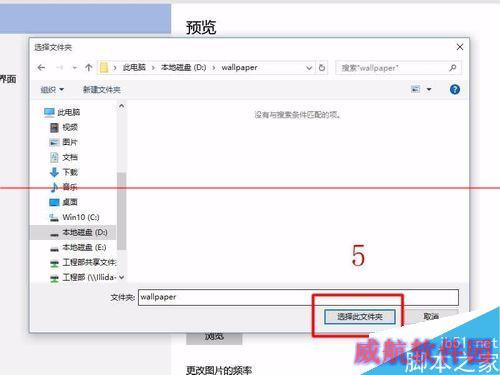
Task: Click the 音乐 note icon
Action: pos(54,187)
